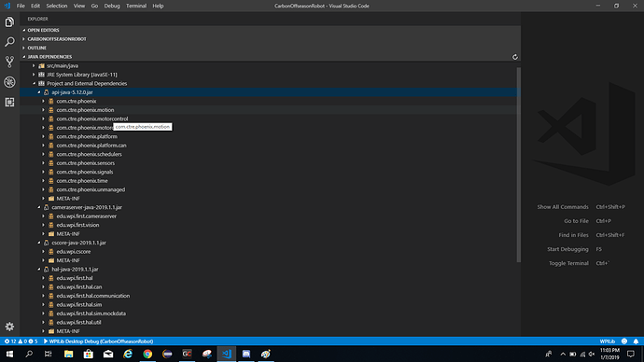
Task: Open Internet Explorer from the taskbar
Action: pyautogui.click(x=128, y=354)
